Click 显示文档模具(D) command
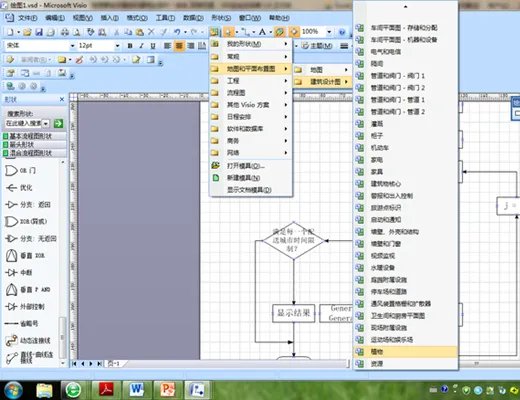520x400 pixels. 251,190
